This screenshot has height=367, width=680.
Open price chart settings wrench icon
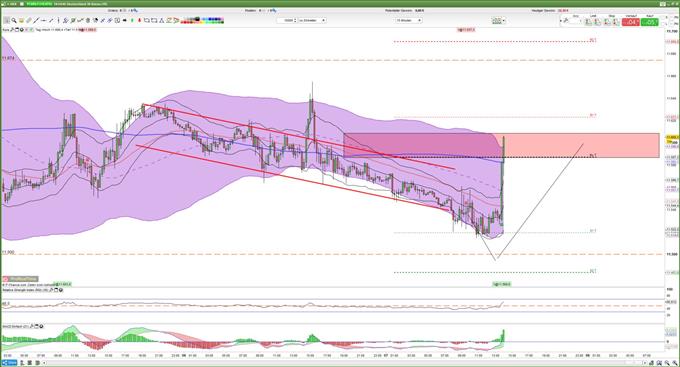pos(12,30)
